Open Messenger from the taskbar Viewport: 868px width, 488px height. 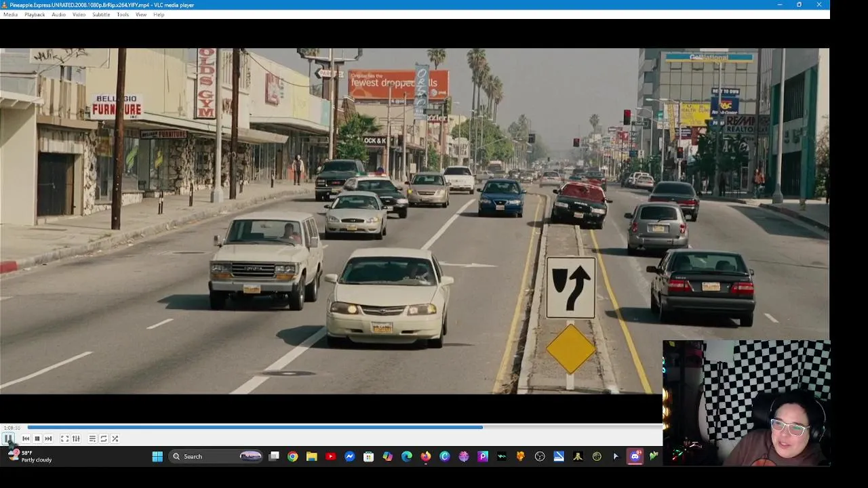349,457
